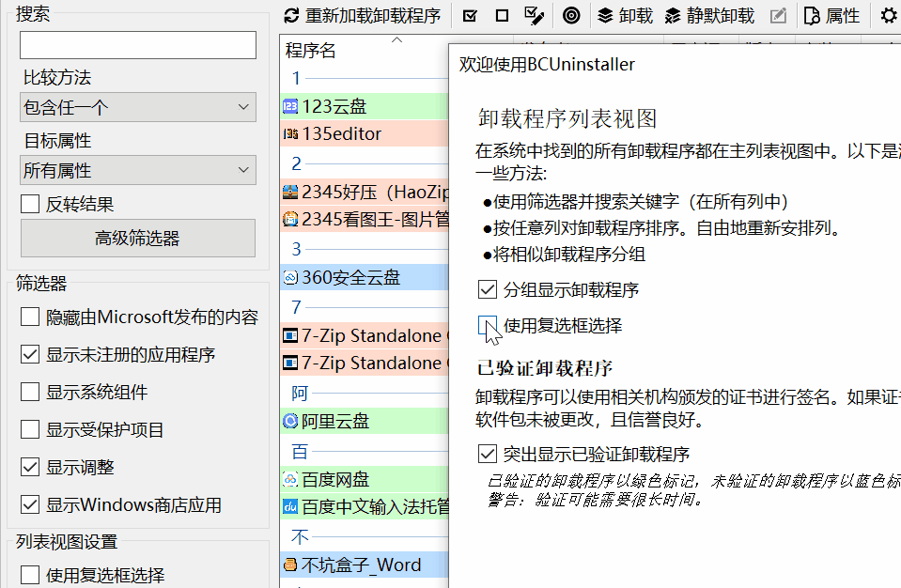
Task: Click the 360安全云盘 app icon
Action: click(290, 278)
